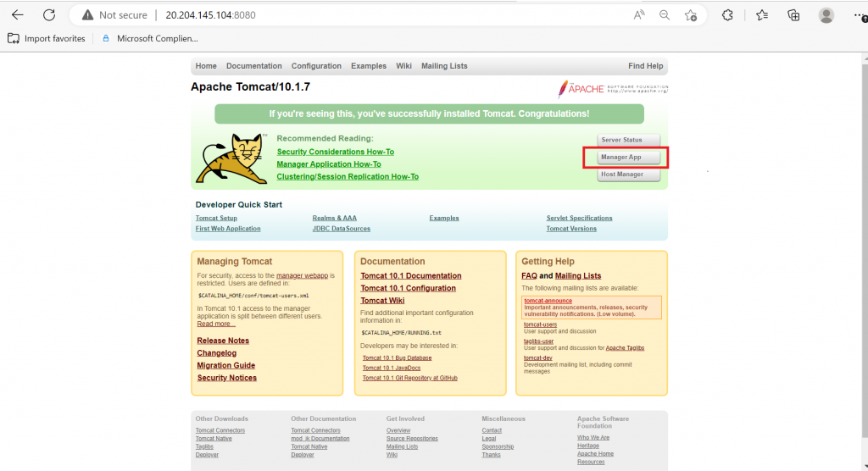The width and height of the screenshot is (868, 471).
Task: Open Tomcat 10.1 Git Repository at GitHub
Action: click(x=410, y=378)
